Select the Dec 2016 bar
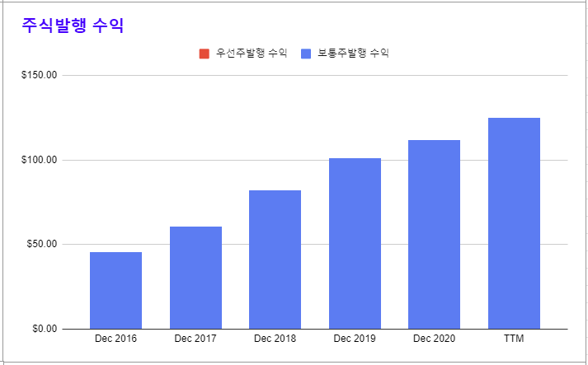Screen dimensions: 588x365 (116, 290)
